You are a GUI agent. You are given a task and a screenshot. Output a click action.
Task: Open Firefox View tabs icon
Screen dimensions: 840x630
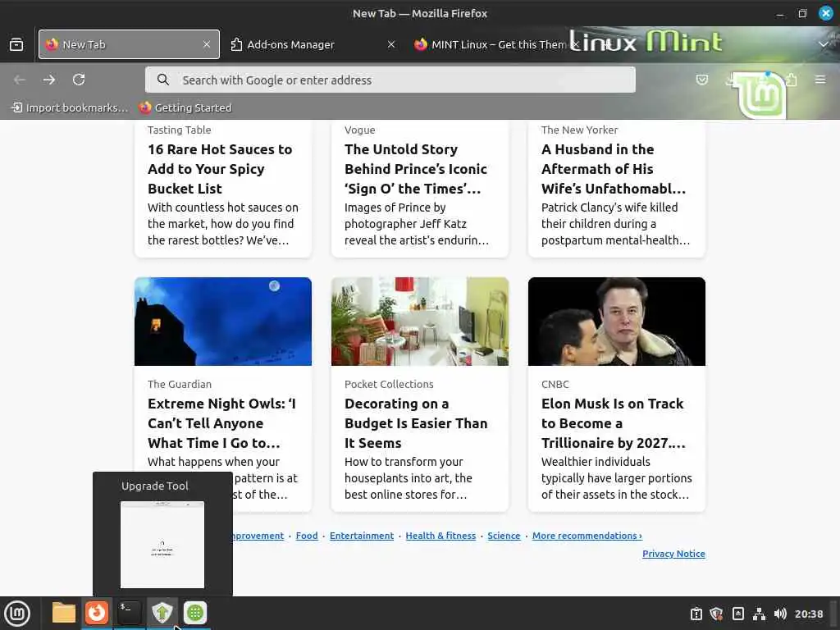point(16,44)
